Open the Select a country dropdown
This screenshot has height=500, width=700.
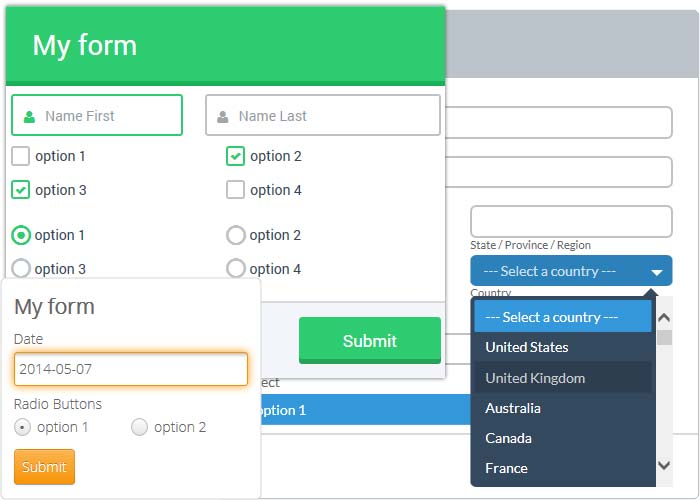click(560, 271)
